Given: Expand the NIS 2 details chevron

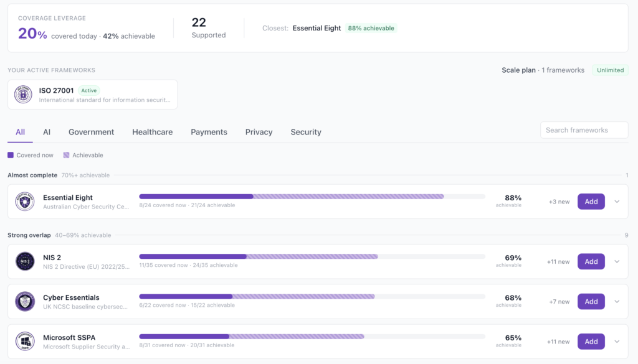Looking at the screenshot, I should pos(617,261).
